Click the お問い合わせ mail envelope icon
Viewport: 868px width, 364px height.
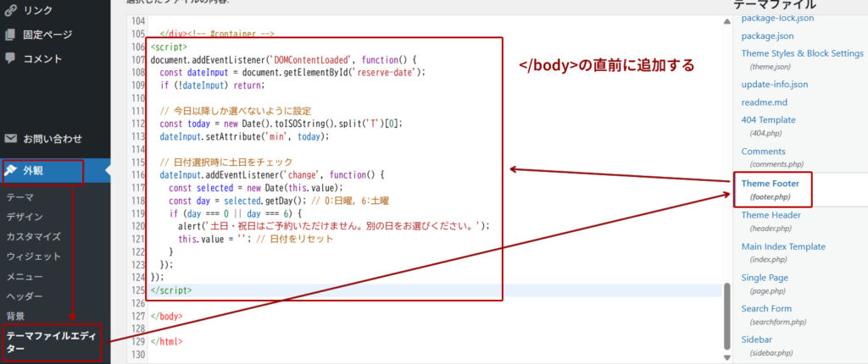[10, 138]
